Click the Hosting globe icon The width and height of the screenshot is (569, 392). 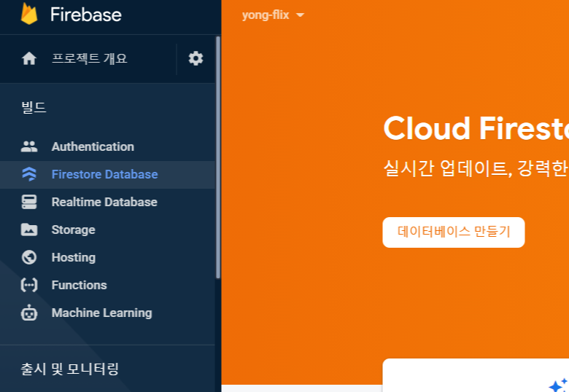click(x=29, y=257)
